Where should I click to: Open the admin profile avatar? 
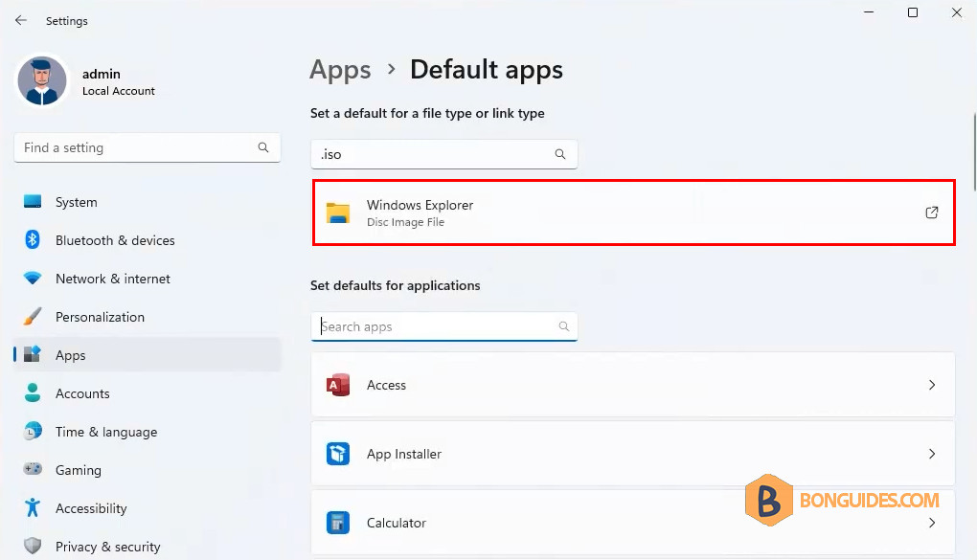click(42, 81)
